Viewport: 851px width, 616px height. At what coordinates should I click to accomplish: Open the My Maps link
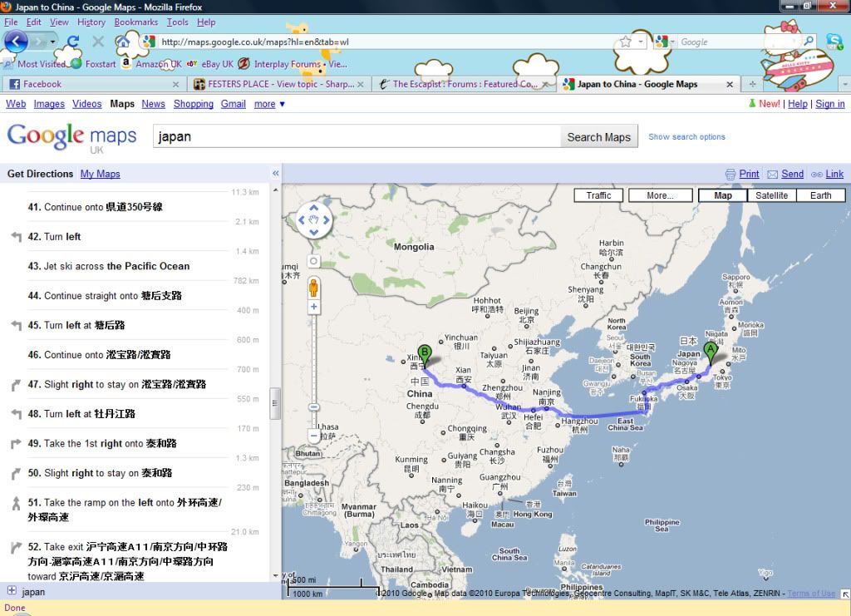click(x=101, y=174)
